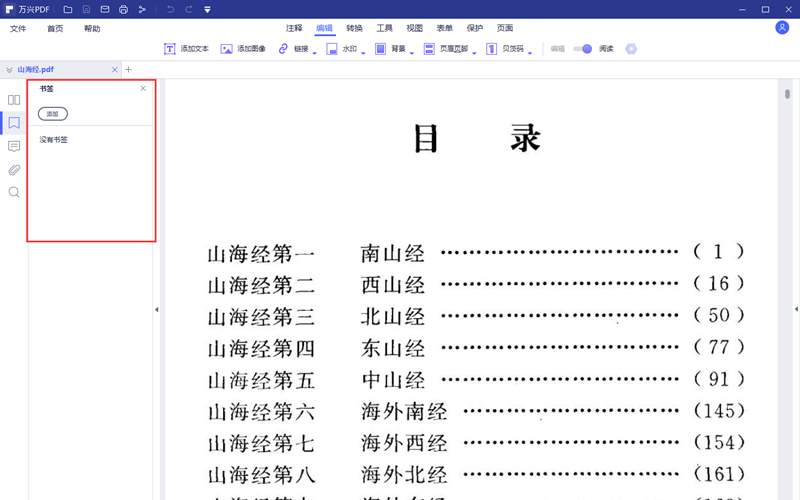This screenshot has height=500, width=800.
Task: Toggle the 编辑/阅读 mode switch
Action: (584, 49)
